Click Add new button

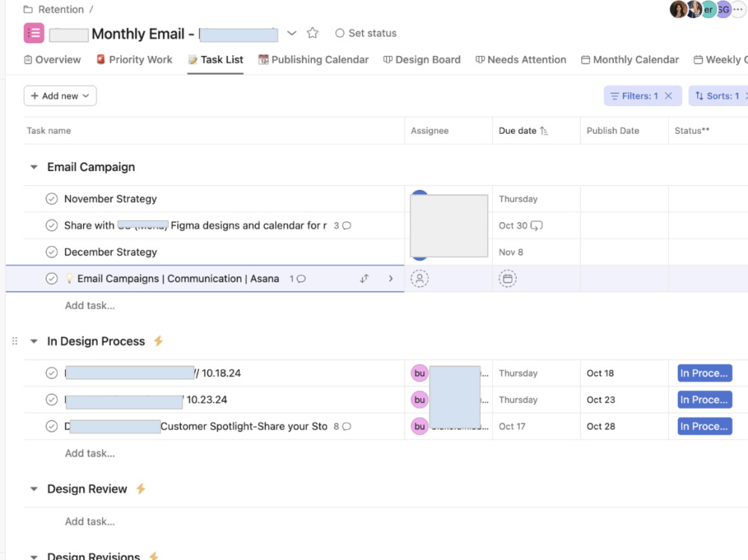coord(60,96)
